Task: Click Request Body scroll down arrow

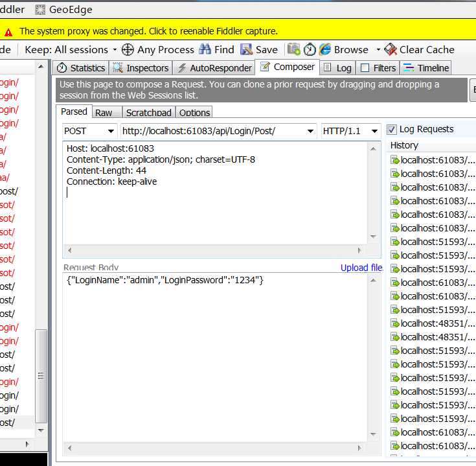Action: point(374,434)
